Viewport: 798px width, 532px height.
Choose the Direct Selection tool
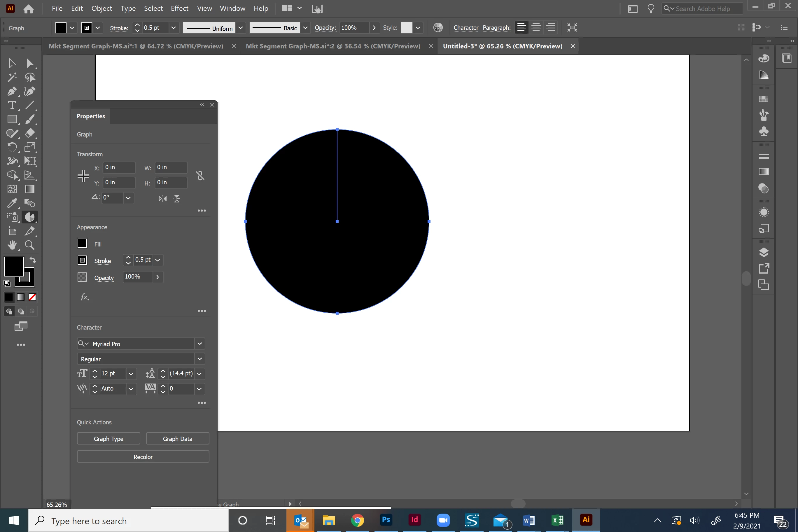point(29,64)
